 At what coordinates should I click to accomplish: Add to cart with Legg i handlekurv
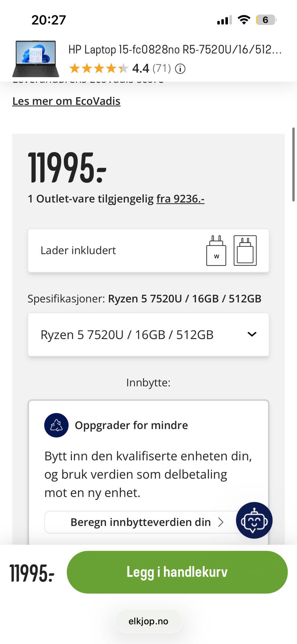[x=177, y=572]
